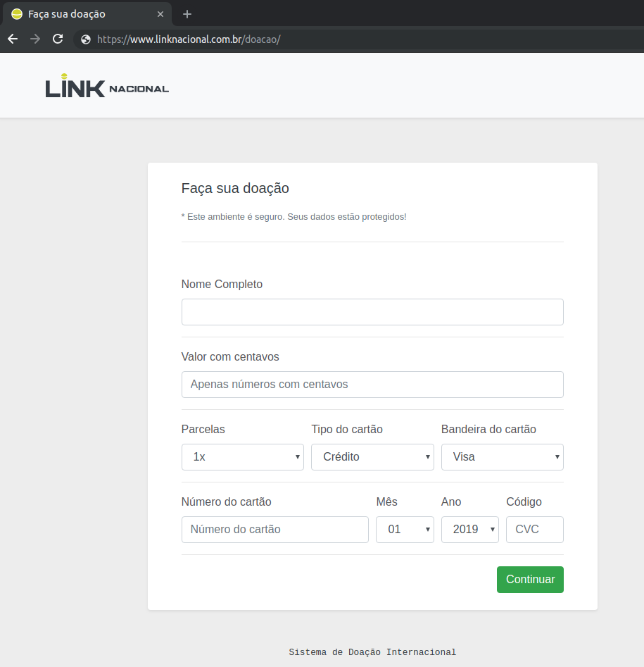Open the Mês dropdown showing 01
Screen dimensions: 644x667
405,529
